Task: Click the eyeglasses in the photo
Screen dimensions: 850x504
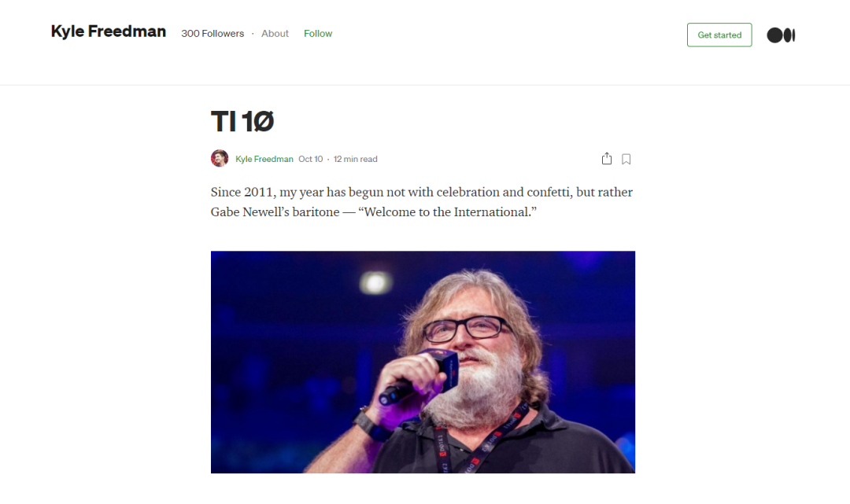Action: (468, 329)
